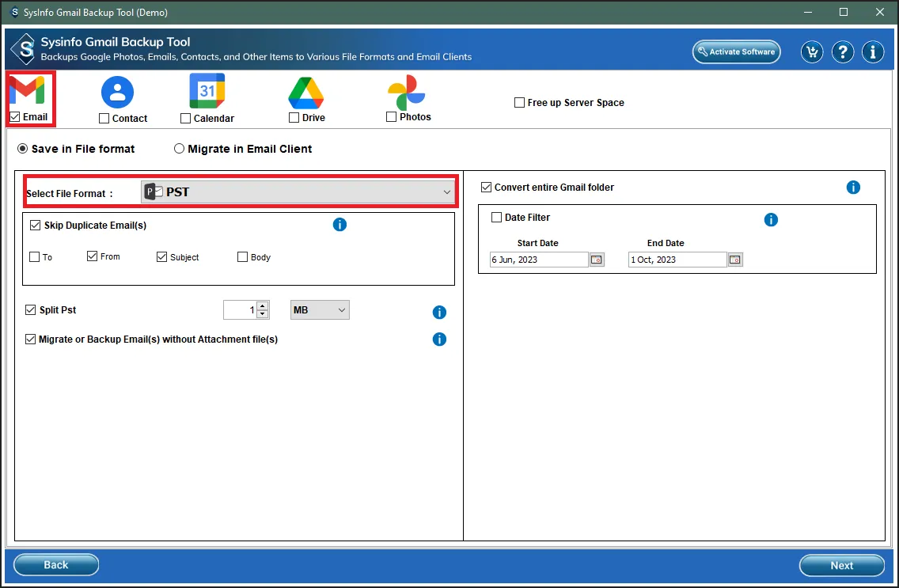Image resolution: width=899 pixels, height=588 pixels.
Task: Enable the Date Filter checkbox
Action: [496, 217]
